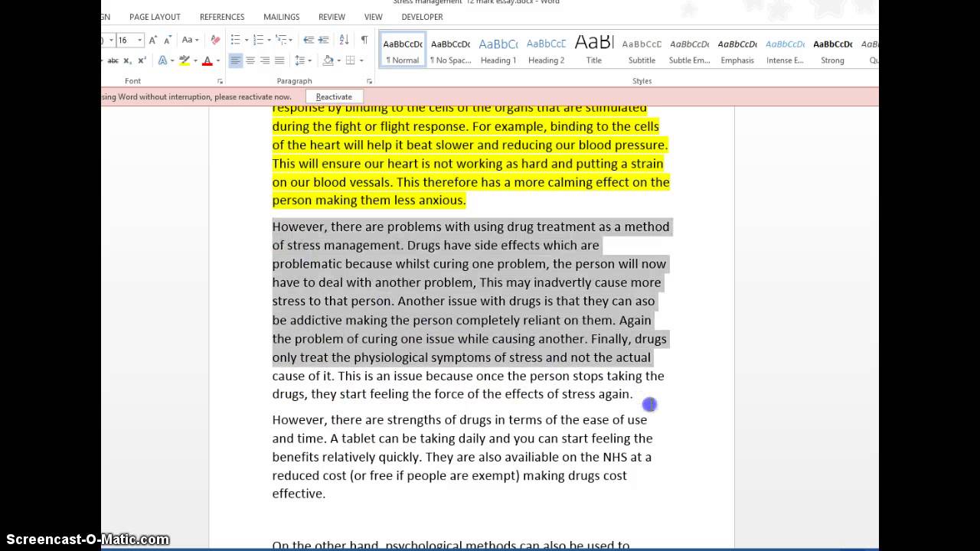Open shading color dropdown arrow
The height and width of the screenshot is (551, 980).
pos(338,60)
